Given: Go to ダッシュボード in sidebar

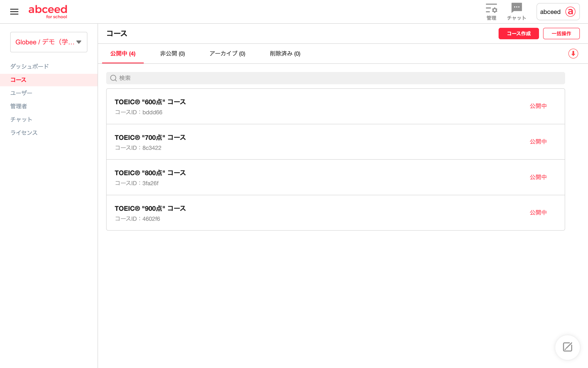Looking at the screenshot, I should [29, 66].
